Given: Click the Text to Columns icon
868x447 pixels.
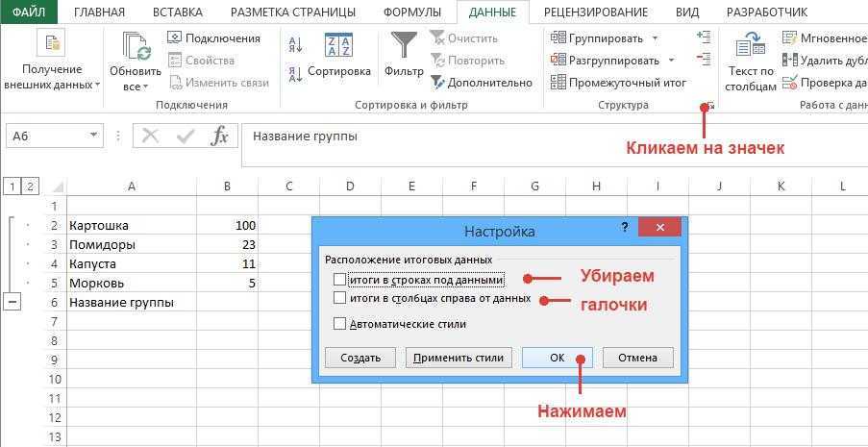Looking at the screenshot, I should [750, 45].
